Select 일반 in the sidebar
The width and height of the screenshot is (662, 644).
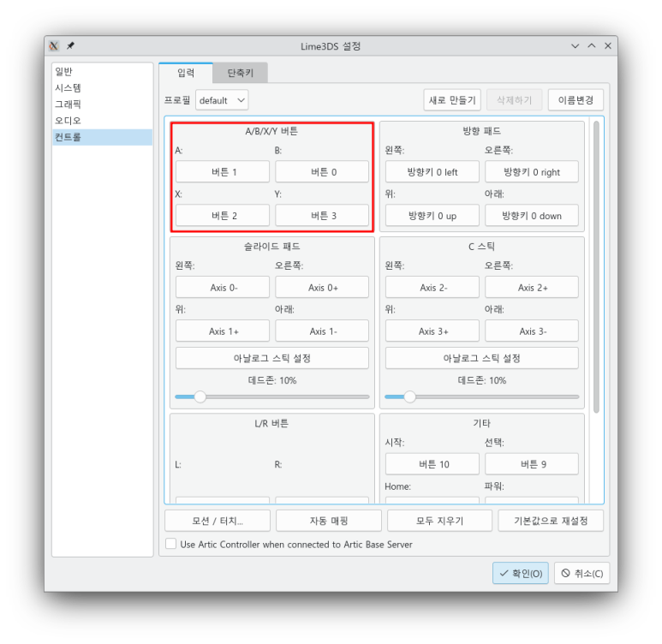(102, 71)
